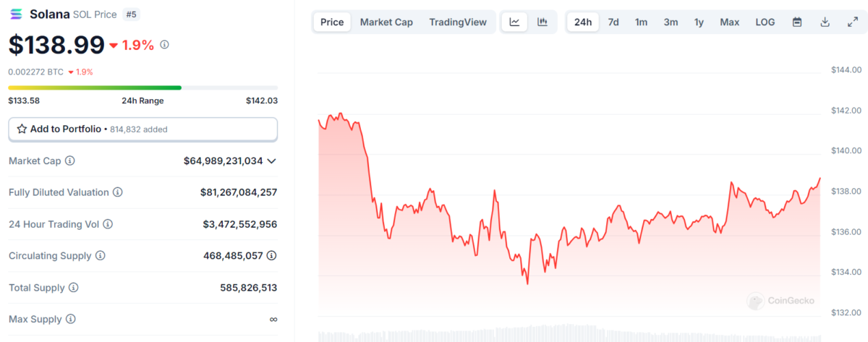Click info icon next to Circulating Supply label
Screen dimensions: 868x342
(x=101, y=256)
